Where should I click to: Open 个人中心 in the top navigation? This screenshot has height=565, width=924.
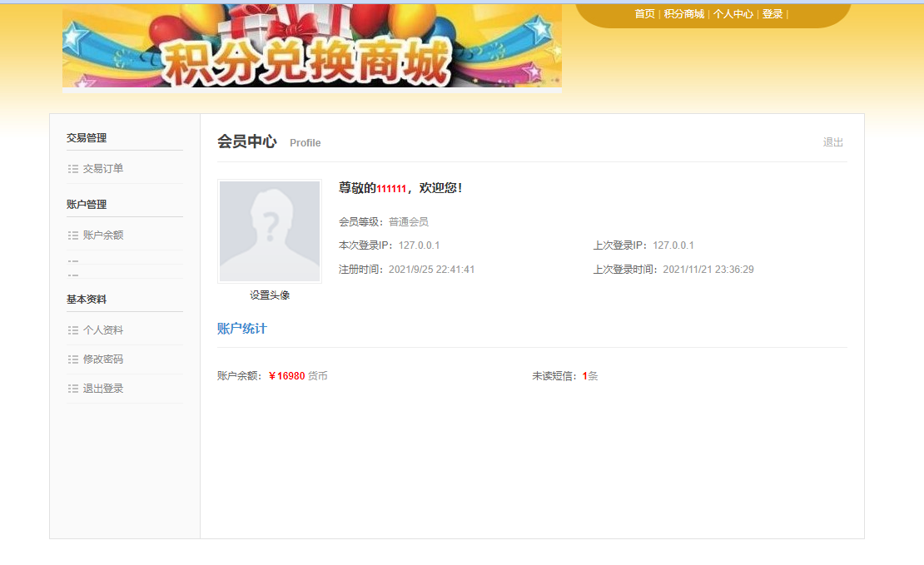coord(733,13)
